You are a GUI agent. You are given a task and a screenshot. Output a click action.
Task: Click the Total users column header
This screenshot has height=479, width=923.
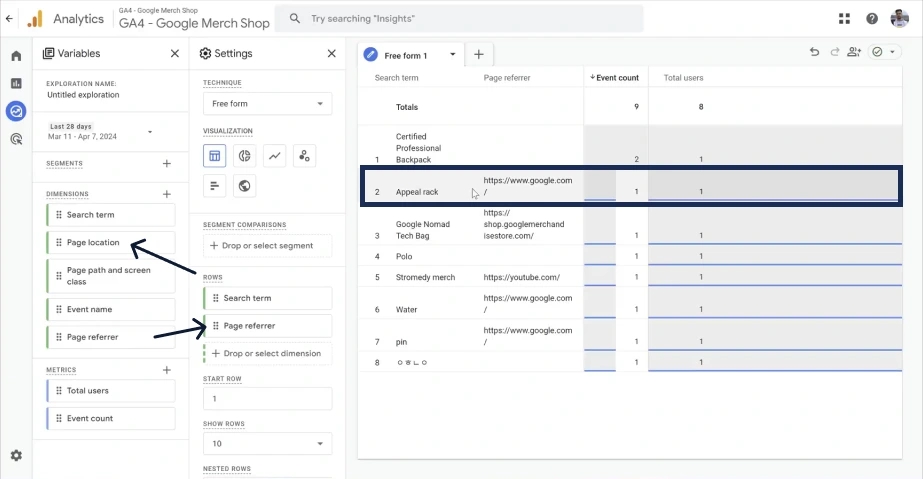click(683, 78)
